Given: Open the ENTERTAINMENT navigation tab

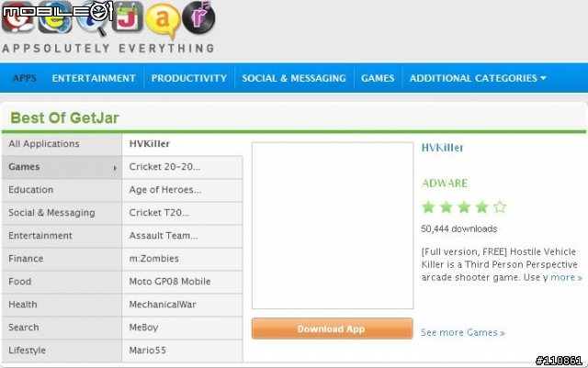Looking at the screenshot, I should [x=94, y=78].
